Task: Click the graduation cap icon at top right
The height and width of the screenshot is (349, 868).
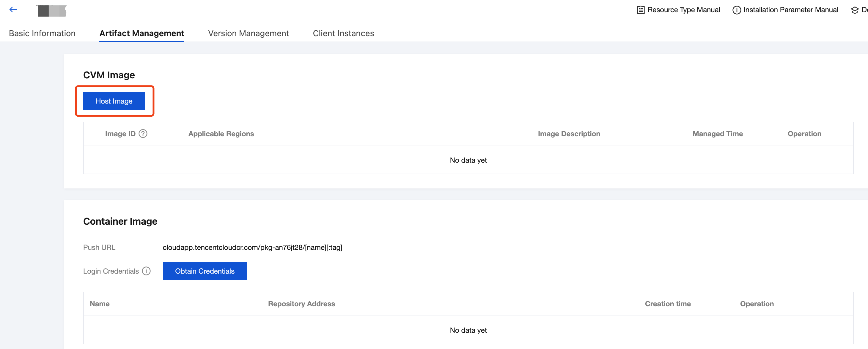Action: [x=855, y=10]
